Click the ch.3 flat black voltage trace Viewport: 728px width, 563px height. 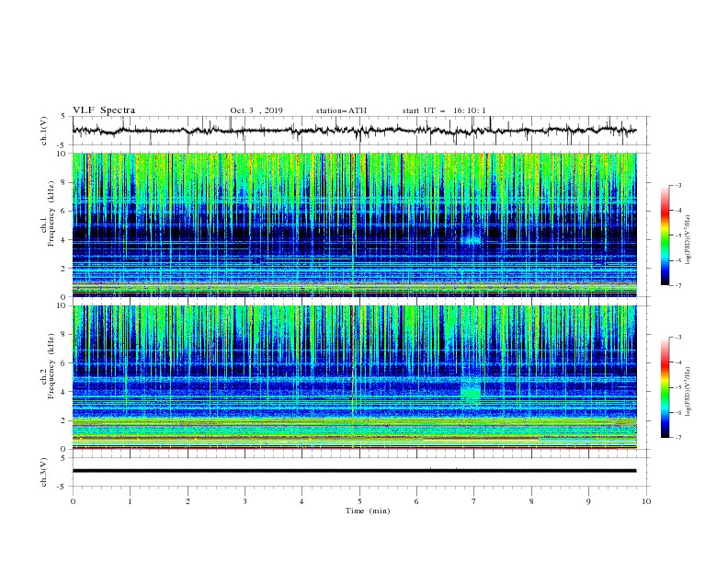click(x=354, y=471)
